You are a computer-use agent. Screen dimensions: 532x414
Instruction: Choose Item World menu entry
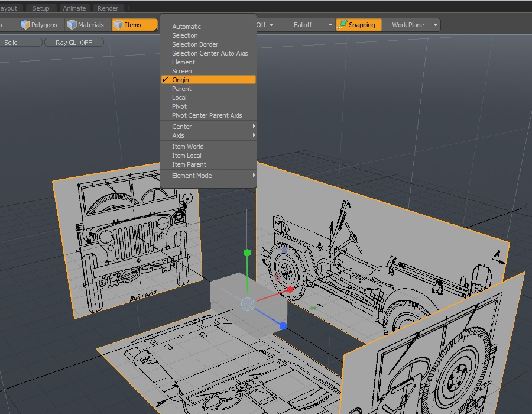tap(208, 147)
